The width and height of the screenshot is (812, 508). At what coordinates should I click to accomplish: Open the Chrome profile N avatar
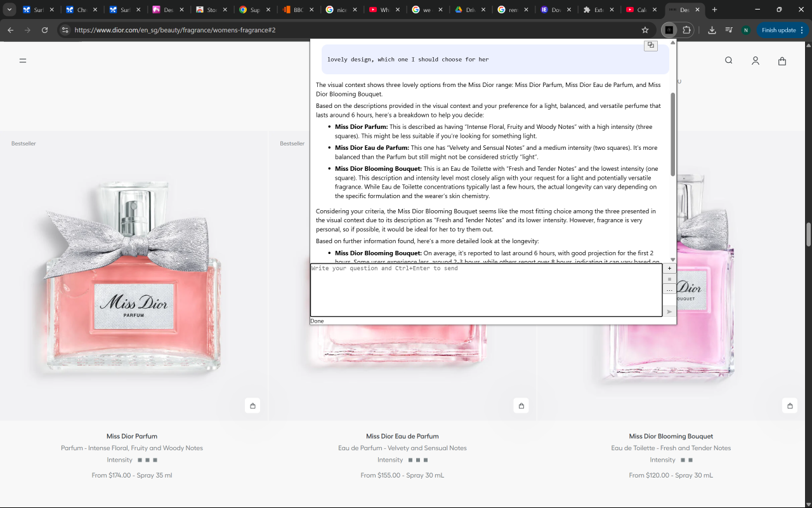pos(746,30)
